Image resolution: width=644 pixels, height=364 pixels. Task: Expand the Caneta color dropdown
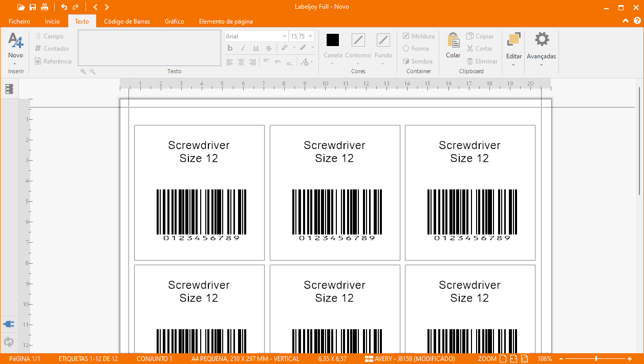(x=332, y=64)
